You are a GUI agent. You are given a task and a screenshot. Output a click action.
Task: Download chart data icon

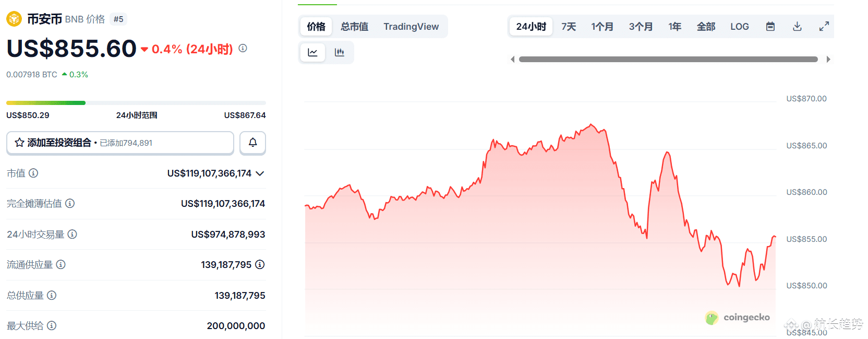tap(797, 27)
